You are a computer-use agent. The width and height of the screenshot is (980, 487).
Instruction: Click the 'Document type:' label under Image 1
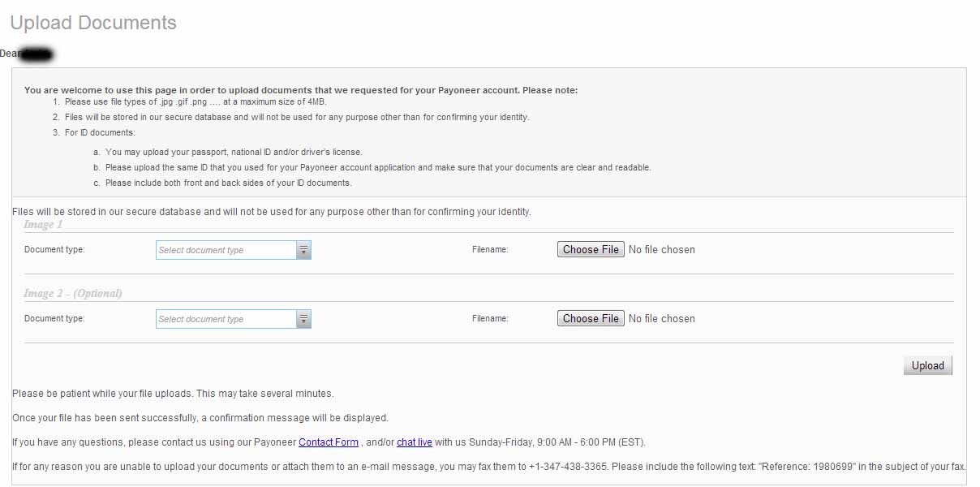[x=54, y=250]
